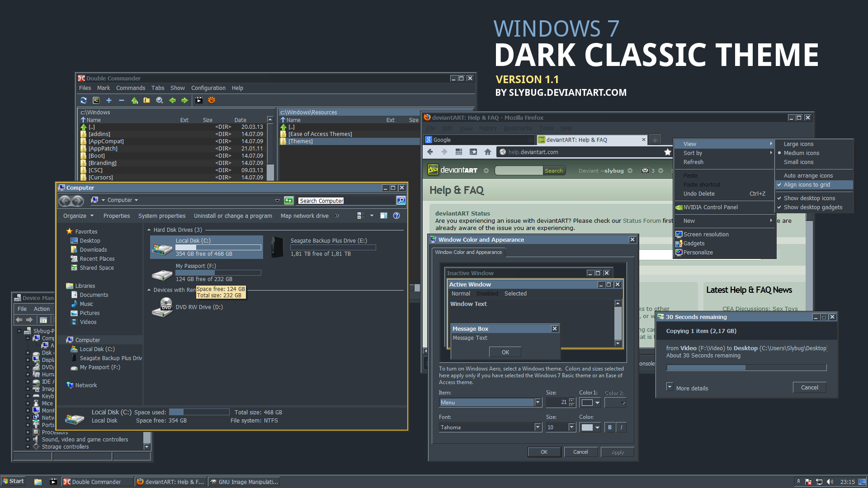Click the Firefox bookmarks star-box icon
This screenshot has width=868, height=488.
[x=473, y=152]
